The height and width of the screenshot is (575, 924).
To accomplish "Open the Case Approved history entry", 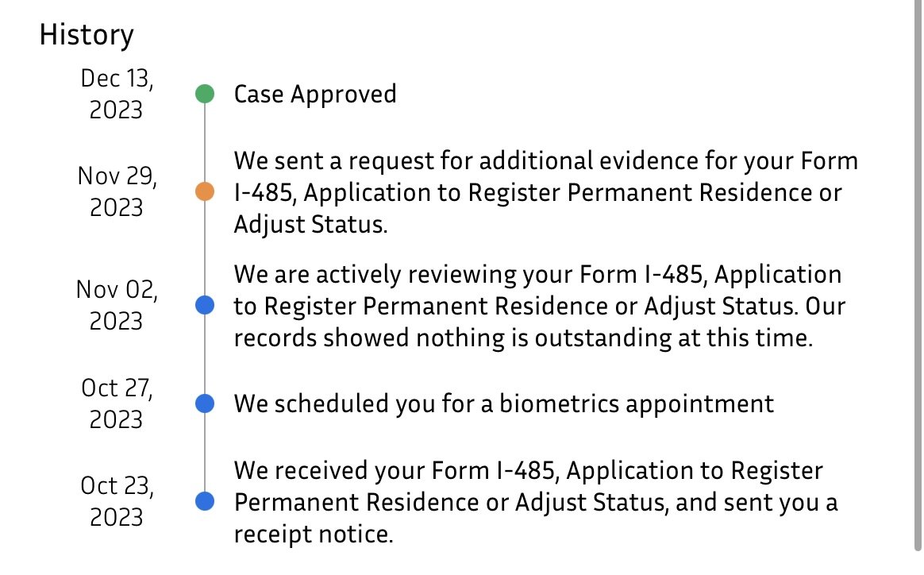I will [314, 94].
